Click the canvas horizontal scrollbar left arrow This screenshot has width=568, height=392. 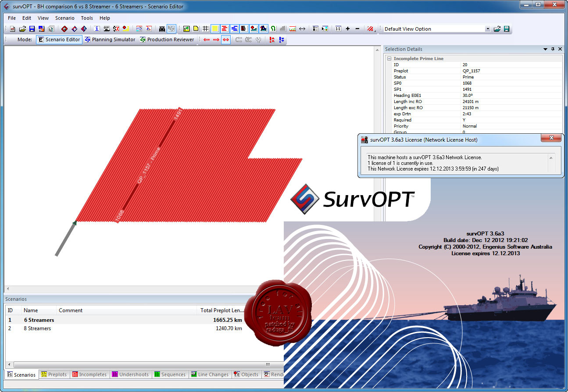[x=8, y=289]
